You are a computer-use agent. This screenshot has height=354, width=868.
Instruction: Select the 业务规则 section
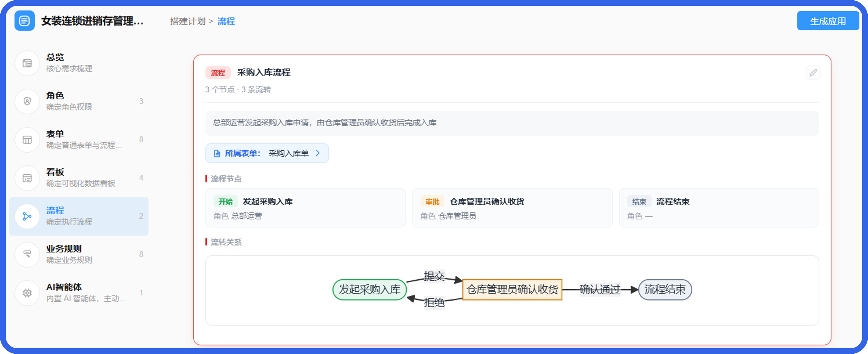(79, 254)
